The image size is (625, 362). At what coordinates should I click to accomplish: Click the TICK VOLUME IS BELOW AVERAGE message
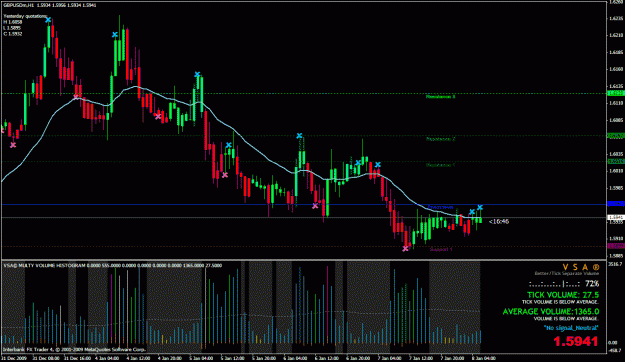(x=560, y=302)
